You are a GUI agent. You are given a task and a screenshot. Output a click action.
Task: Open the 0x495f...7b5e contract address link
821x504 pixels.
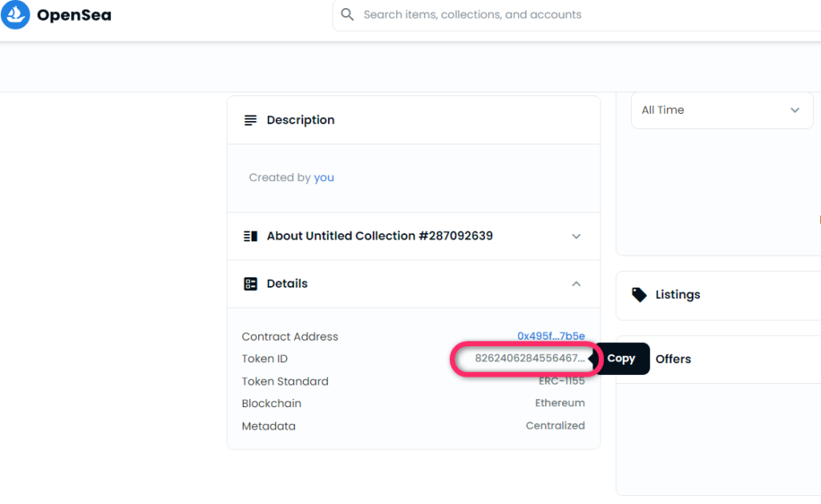tap(551, 337)
